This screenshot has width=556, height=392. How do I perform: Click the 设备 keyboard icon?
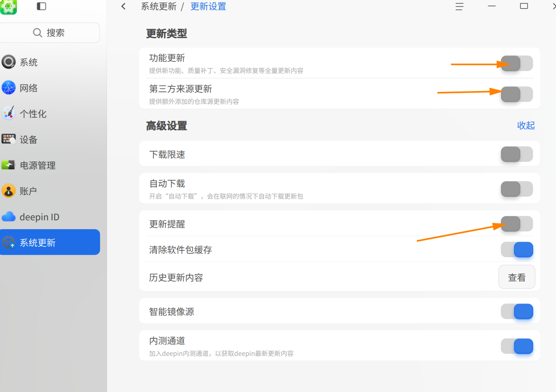click(9, 140)
